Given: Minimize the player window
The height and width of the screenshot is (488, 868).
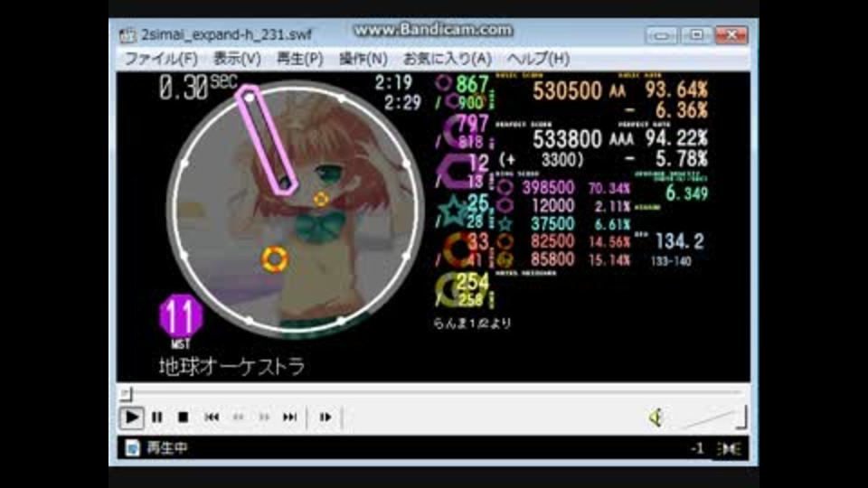Looking at the screenshot, I should tap(661, 35).
